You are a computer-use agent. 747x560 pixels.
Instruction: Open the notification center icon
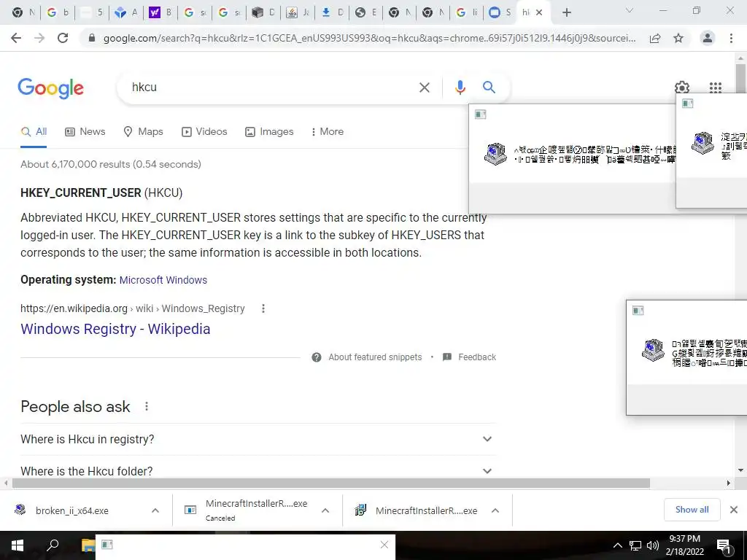pyautogui.click(x=724, y=547)
